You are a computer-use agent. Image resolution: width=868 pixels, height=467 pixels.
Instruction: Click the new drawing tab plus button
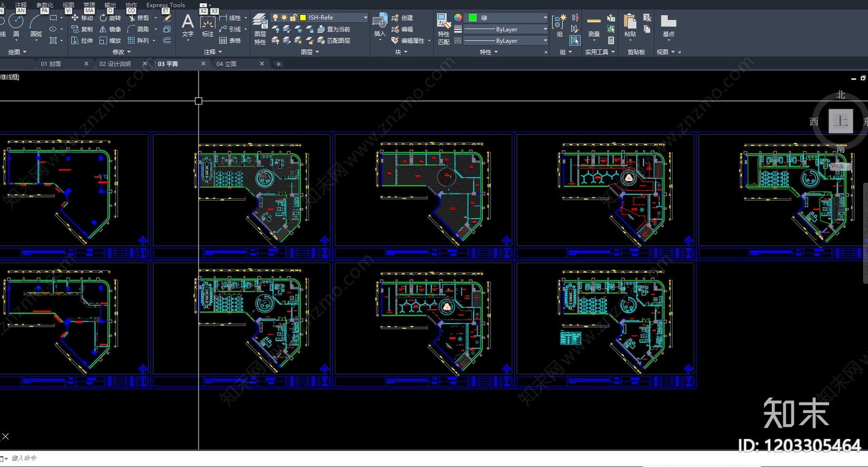pyautogui.click(x=279, y=64)
